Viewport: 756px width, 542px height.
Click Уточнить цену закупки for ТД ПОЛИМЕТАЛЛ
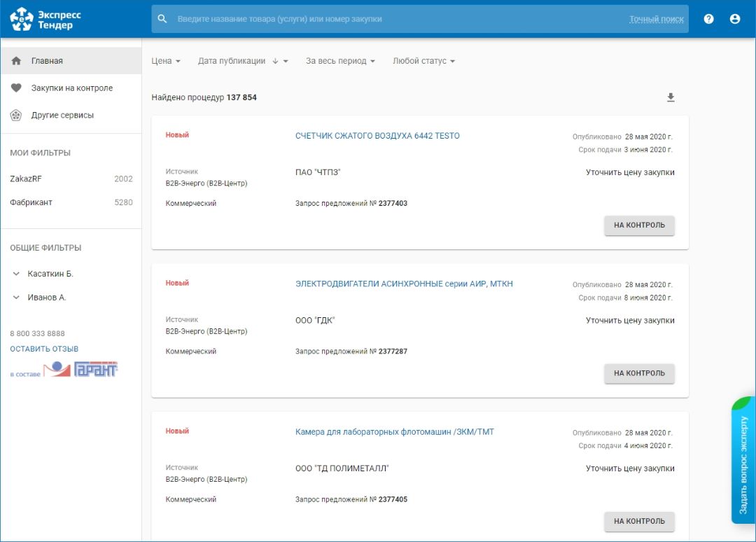[630, 468]
